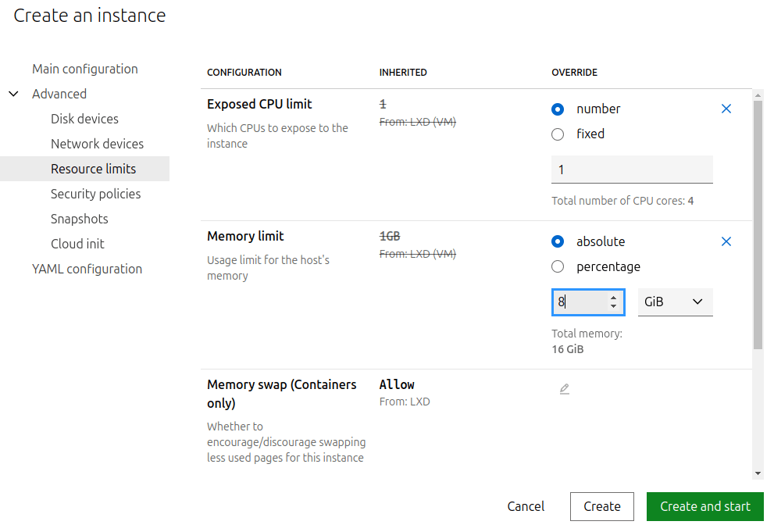Image resolution: width=774 pixels, height=532 pixels.
Task: Increment memory limit with up arrow
Action: point(614,297)
